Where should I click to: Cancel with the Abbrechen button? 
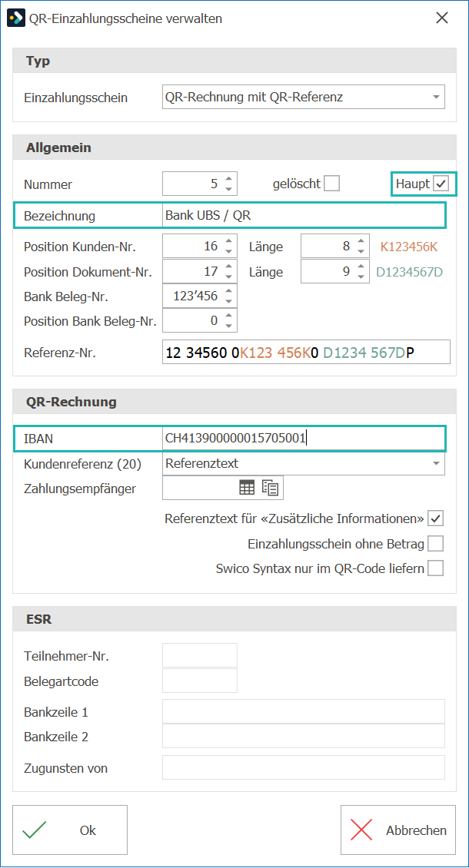coord(398,830)
